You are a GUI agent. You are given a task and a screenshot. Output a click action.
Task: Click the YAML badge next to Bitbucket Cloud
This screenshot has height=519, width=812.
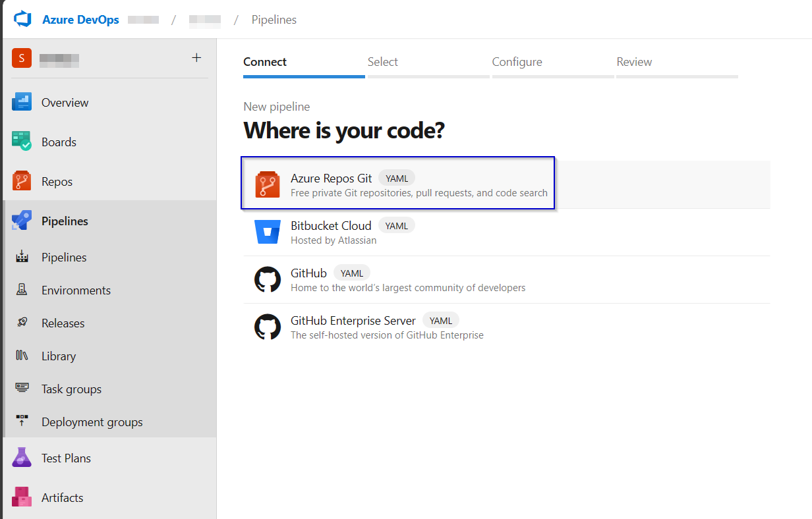click(397, 226)
